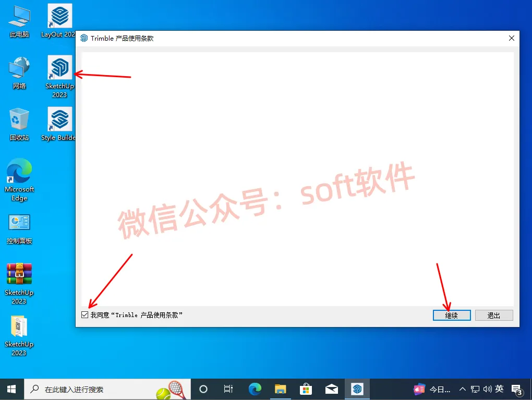Open the Windows Start menu
Image resolution: width=532 pixels, height=400 pixels.
(x=11, y=389)
